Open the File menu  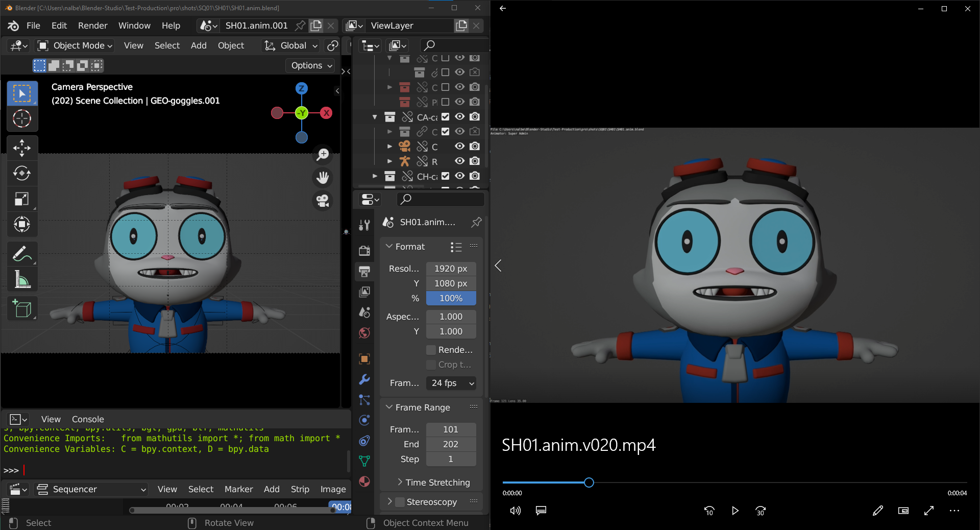(33, 26)
